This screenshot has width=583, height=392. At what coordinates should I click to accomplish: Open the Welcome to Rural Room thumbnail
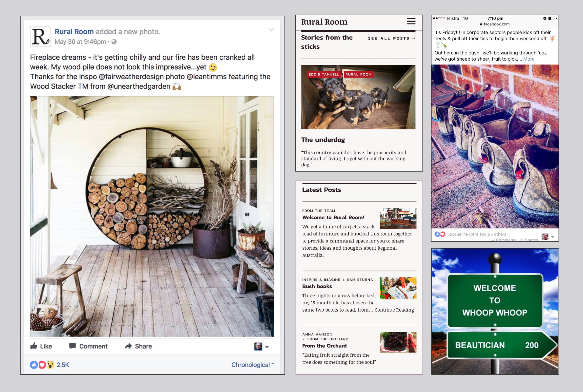pos(398,218)
